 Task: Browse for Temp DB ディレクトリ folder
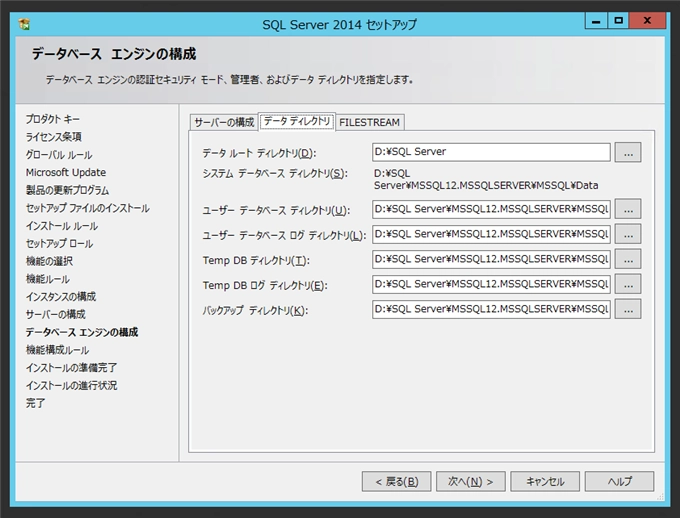[x=628, y=259]
